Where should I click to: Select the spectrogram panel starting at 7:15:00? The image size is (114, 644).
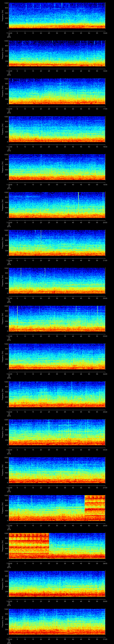(57, 54)
